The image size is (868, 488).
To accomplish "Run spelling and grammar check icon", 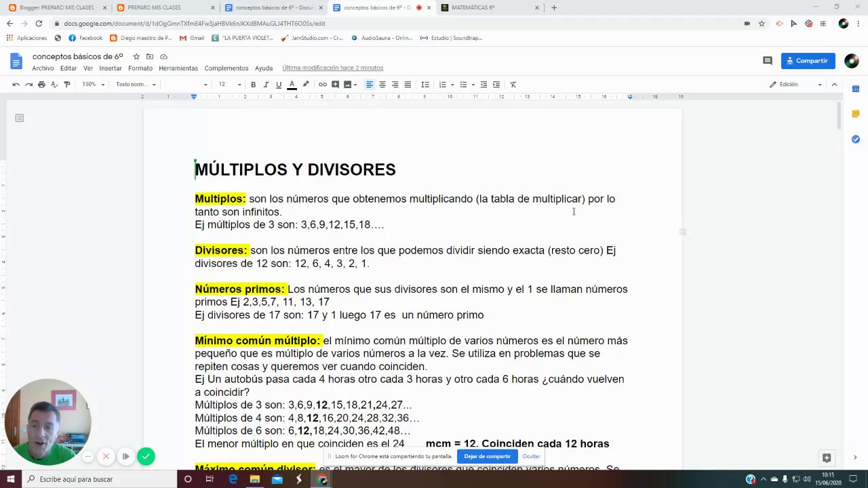I will point(54,85).
